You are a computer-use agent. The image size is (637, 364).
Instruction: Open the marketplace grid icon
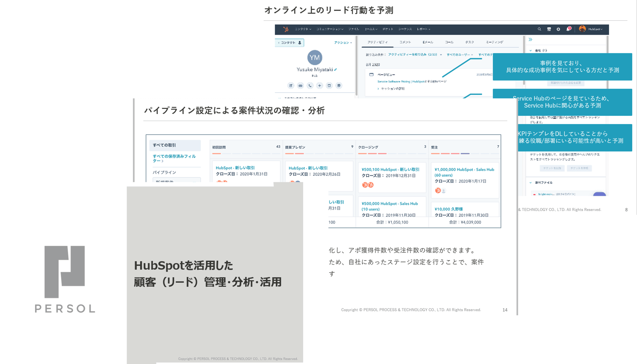point(549,29)
